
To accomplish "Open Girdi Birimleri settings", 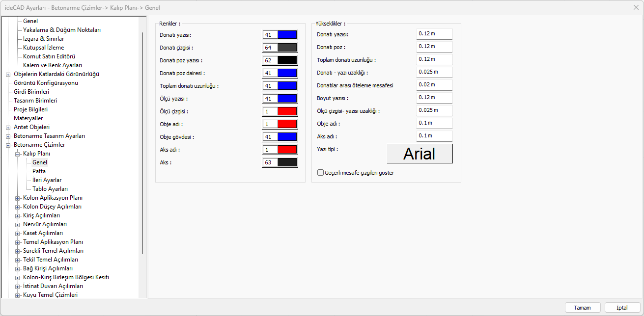I will (31, 92).
